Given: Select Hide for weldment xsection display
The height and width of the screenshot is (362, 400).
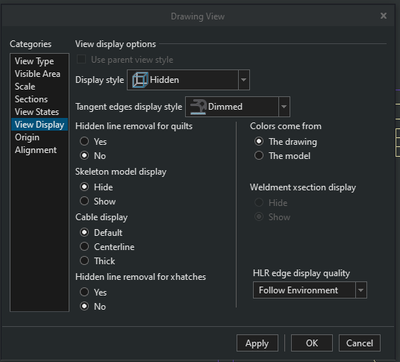Looking at the screenshot, I should click(259, 202).
